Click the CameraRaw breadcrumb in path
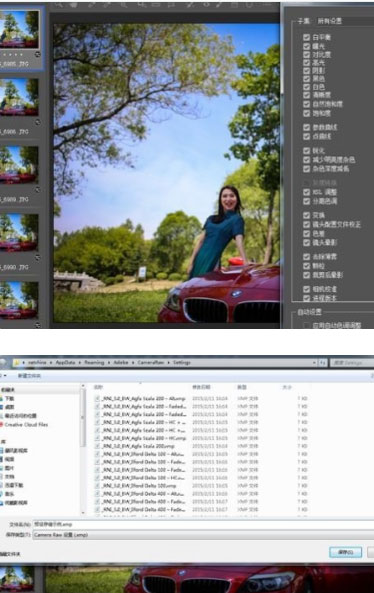Viewport: 374px width, 593px height. click(x=150, y=362)
